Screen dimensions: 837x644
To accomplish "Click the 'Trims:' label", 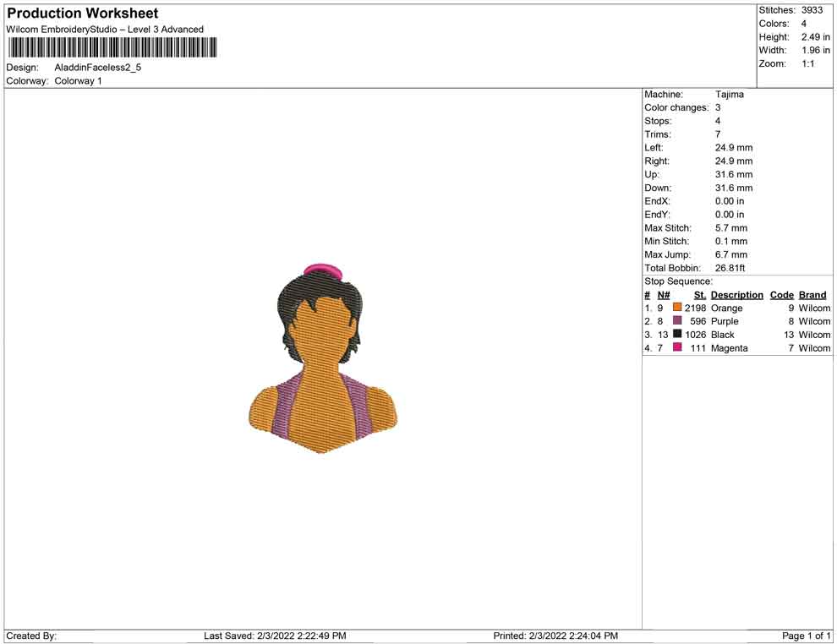I will pyautogui.click(x=658, y=134).
